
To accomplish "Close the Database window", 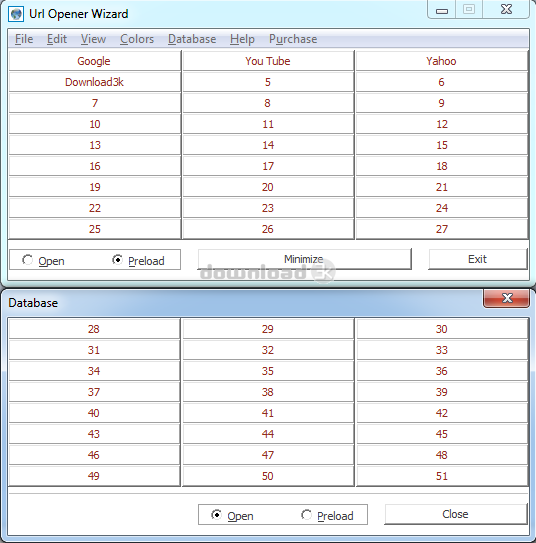I will [506, 298].
